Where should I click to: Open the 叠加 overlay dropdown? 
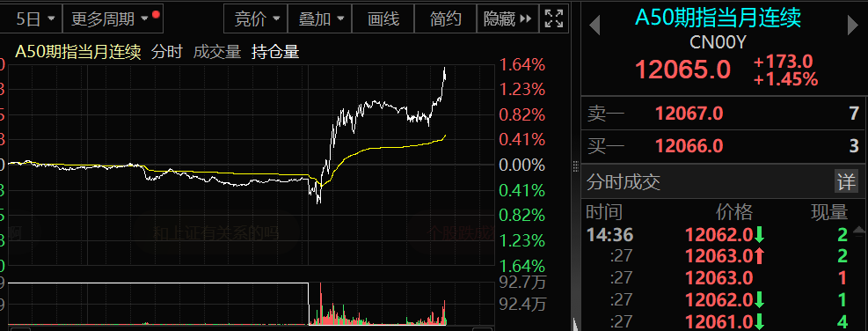click(320, 18)
